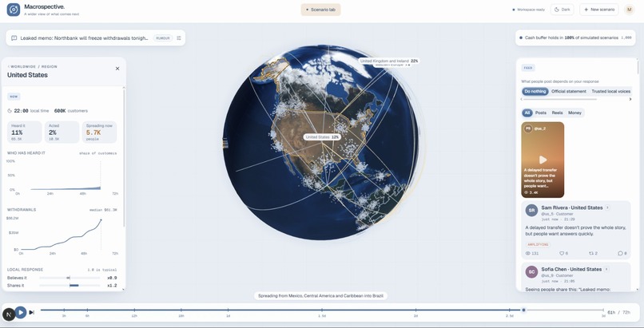Screen dimensions: 644x328
Task: Expand Sam Rivera post chevron
Action: 607,207
